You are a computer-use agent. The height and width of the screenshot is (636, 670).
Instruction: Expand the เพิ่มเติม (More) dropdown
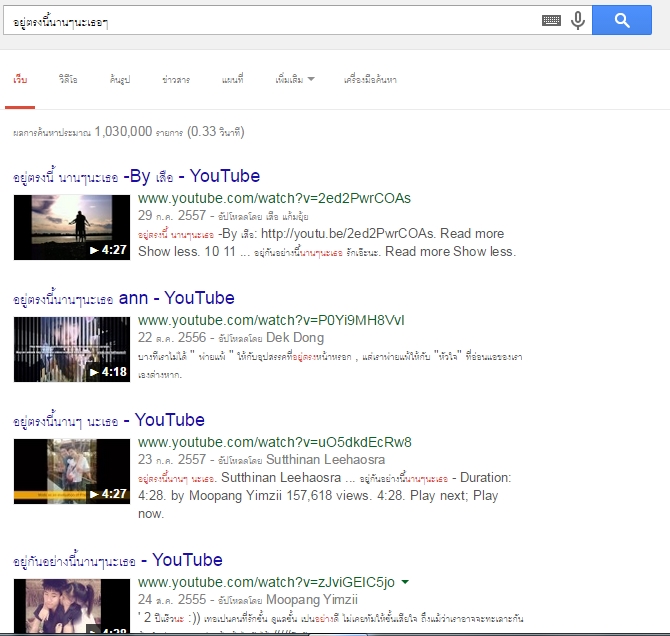(x=295, y=80)
